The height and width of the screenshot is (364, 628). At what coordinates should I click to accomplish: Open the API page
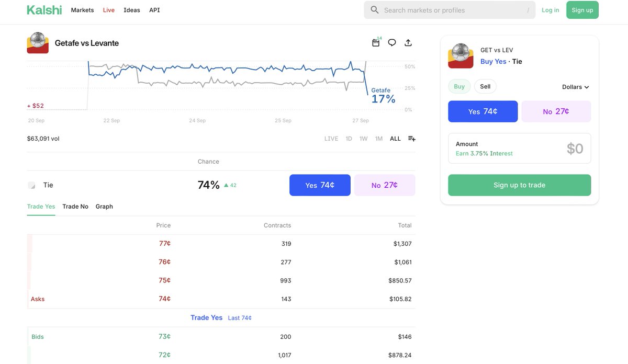154,10
